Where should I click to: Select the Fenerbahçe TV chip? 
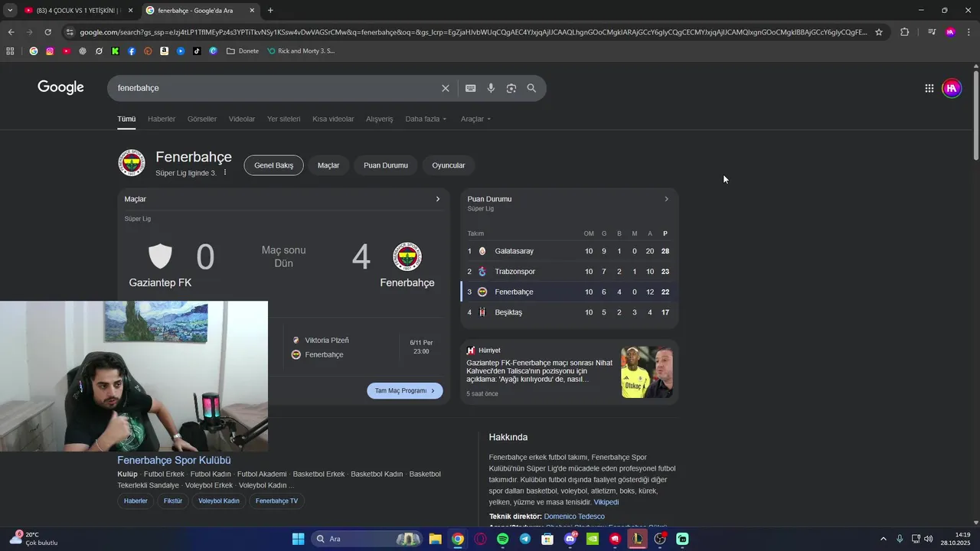point(276,501)
